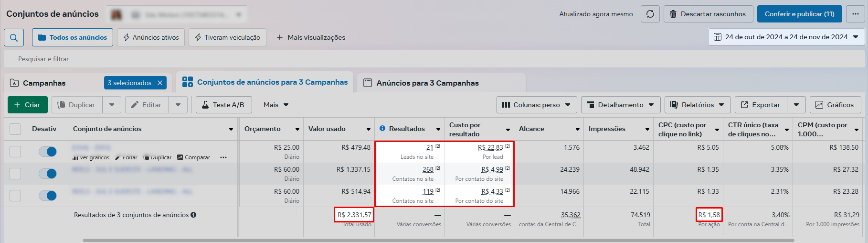Disable the third ad set toggle

48,196
